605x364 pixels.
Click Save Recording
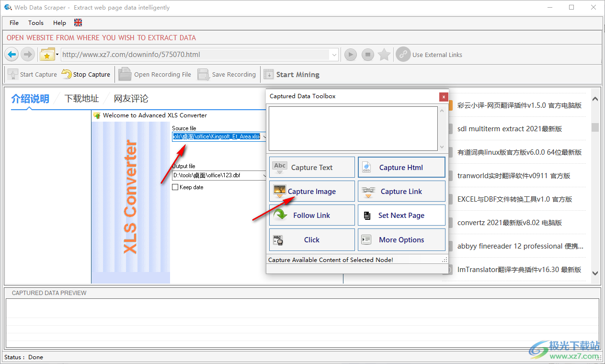click(x=227, y=74)
